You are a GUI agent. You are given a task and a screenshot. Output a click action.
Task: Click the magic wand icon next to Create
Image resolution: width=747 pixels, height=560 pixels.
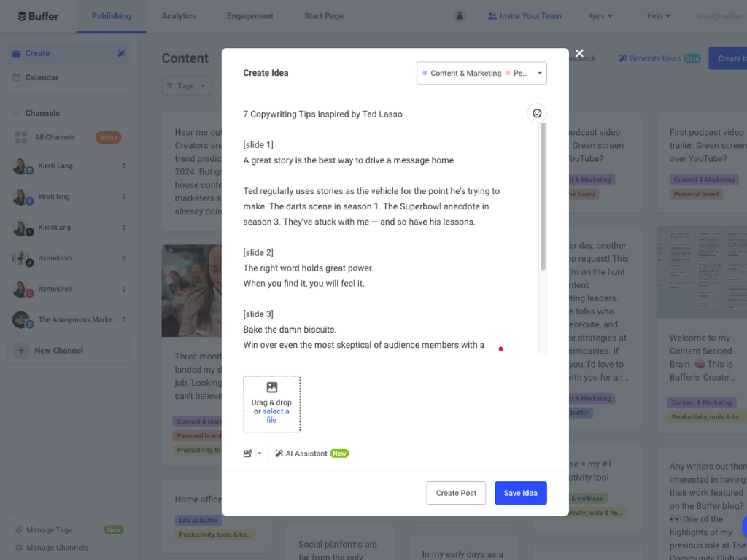click(x=122, y=53)
